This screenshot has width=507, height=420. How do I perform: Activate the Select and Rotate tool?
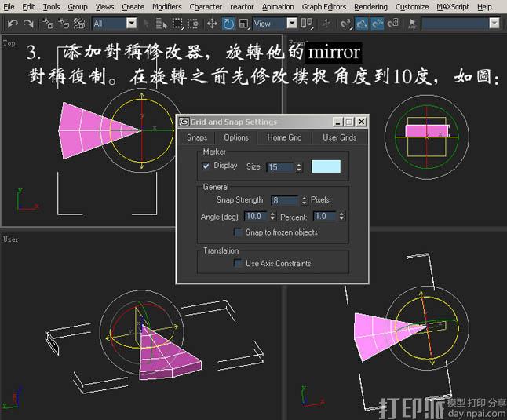pyautogui.click(x=228, y=24)
